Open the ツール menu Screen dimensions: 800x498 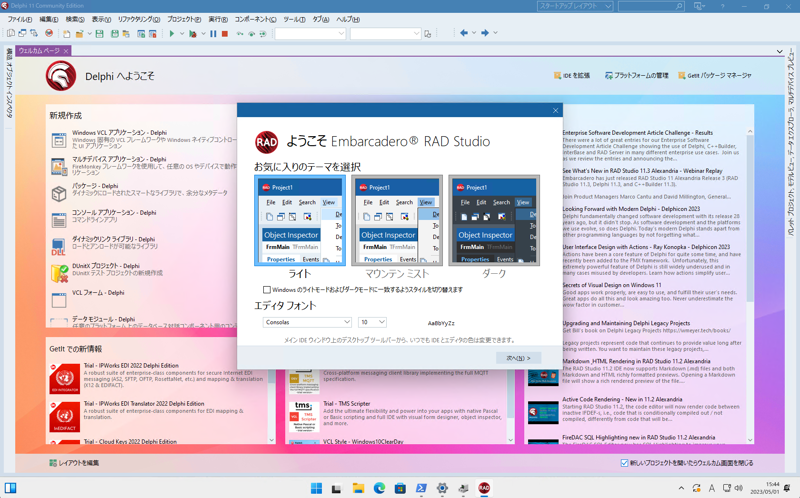294,19
